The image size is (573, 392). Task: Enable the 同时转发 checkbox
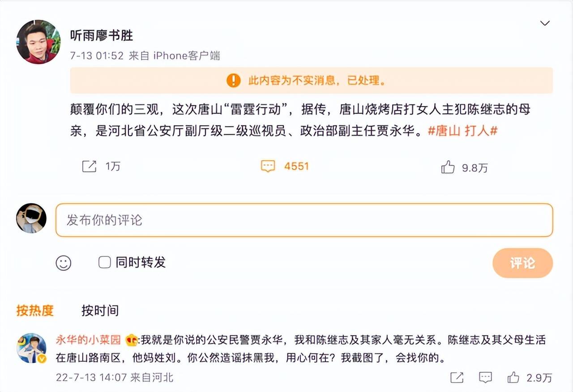pos(104,262)
